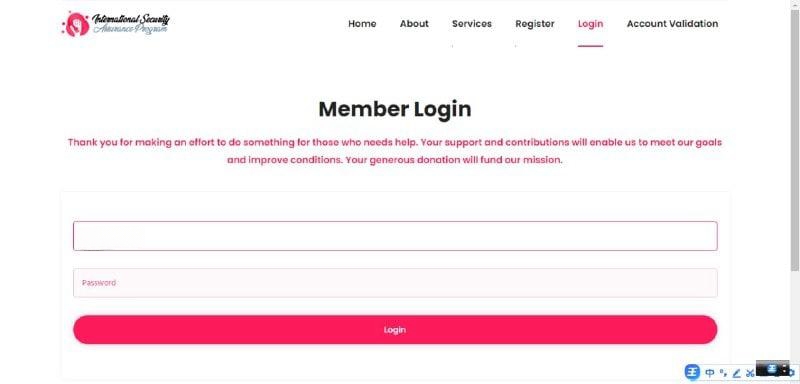Click the International Security Assurance Program logo
The image size is (800, 384).
click(x=115, y=23)
